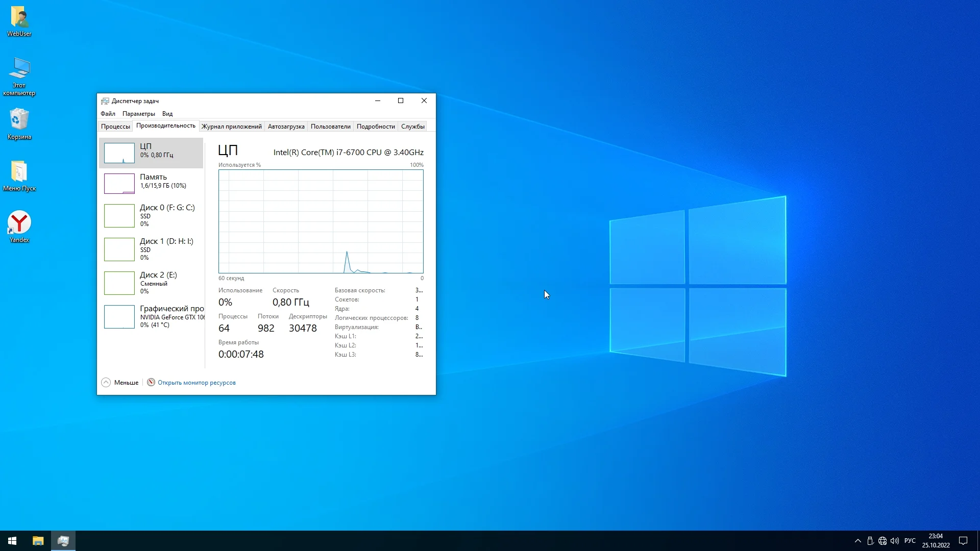Click the volume speaker tray icon
Screen dimensions: 980x551
[x=895, y=541]
